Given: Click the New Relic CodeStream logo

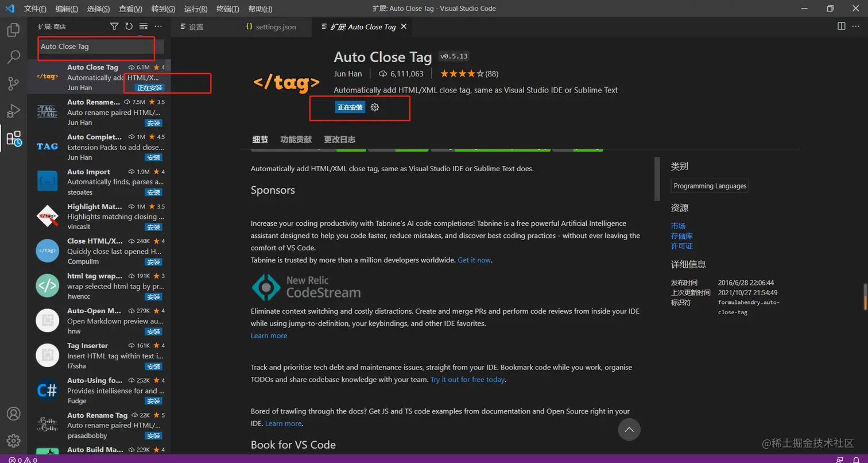Looking at the screenshot, I should [x=306, y=287].
